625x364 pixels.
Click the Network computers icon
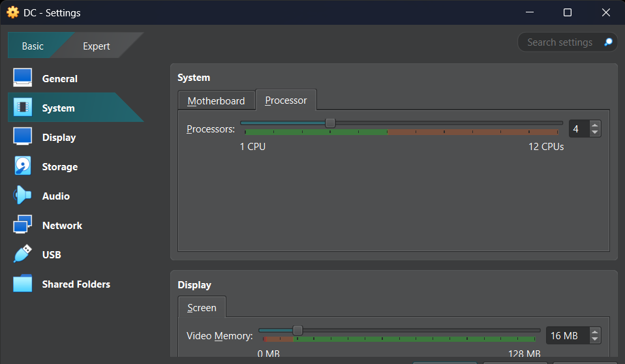(22, 224)
